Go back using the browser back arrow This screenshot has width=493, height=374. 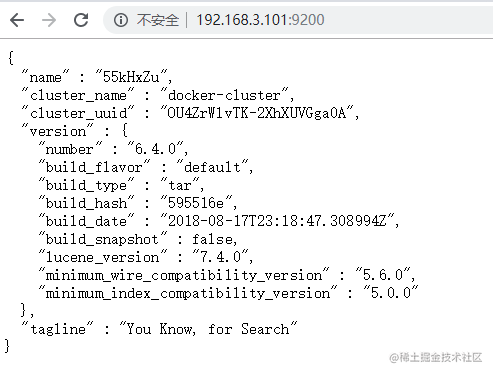(17, 20)
